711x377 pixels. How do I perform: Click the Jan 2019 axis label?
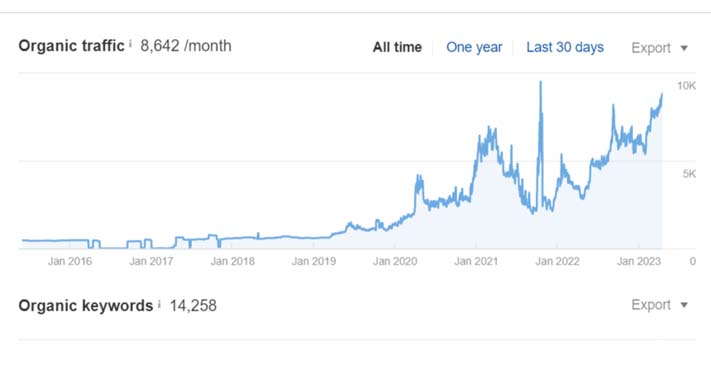coord(314,261)
